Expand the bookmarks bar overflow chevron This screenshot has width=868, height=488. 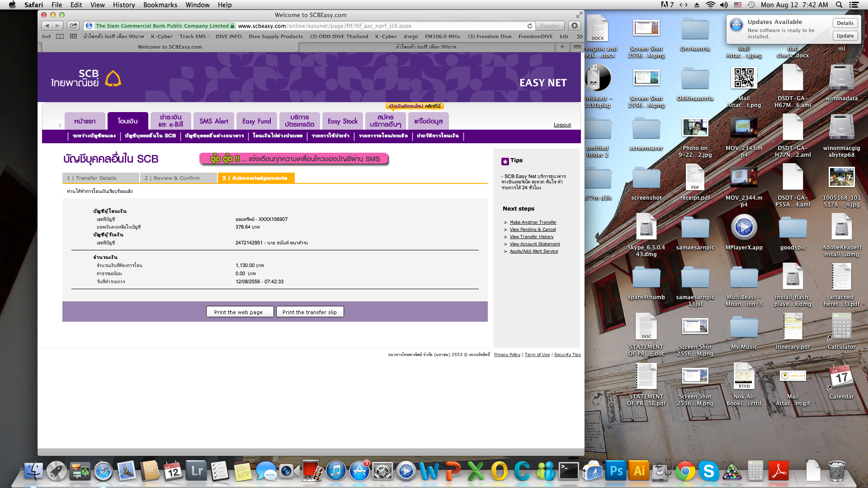(x=579, y=37)
